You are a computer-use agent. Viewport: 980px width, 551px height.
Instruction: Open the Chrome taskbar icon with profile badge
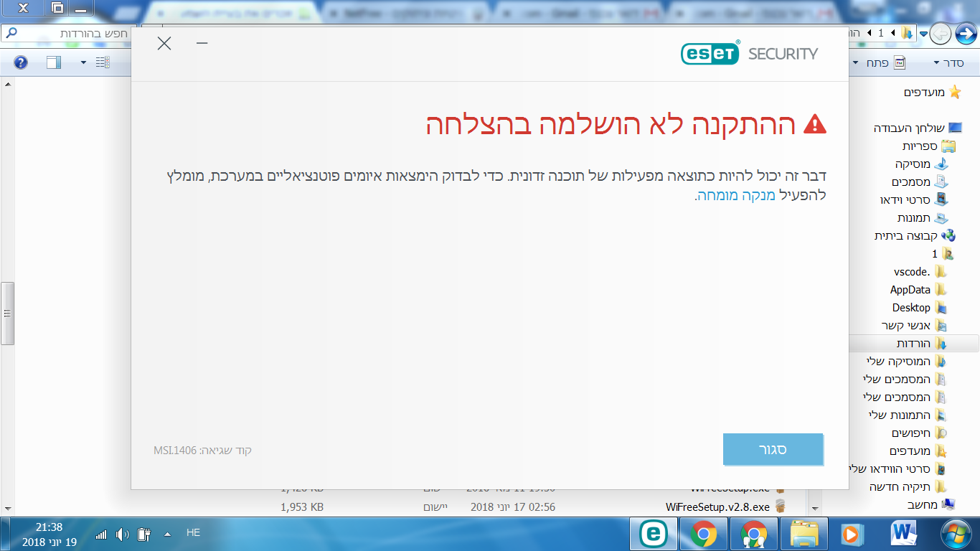pos(754,533)
